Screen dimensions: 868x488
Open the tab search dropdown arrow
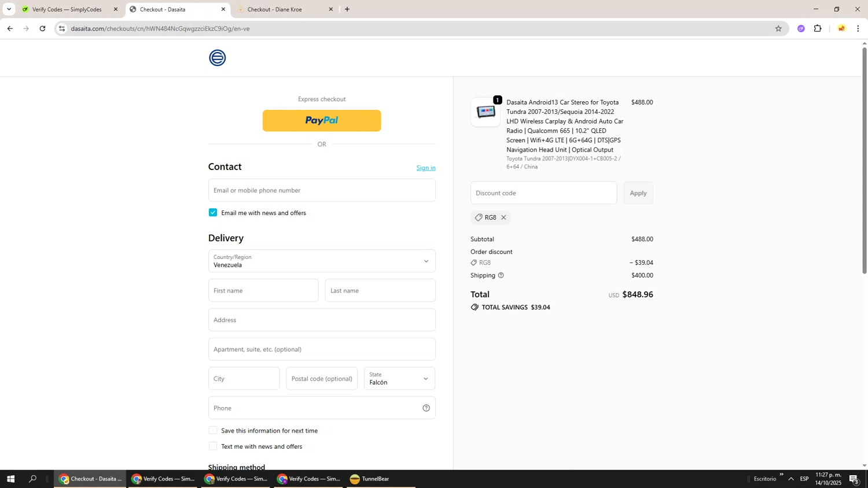tap(9, 9)
